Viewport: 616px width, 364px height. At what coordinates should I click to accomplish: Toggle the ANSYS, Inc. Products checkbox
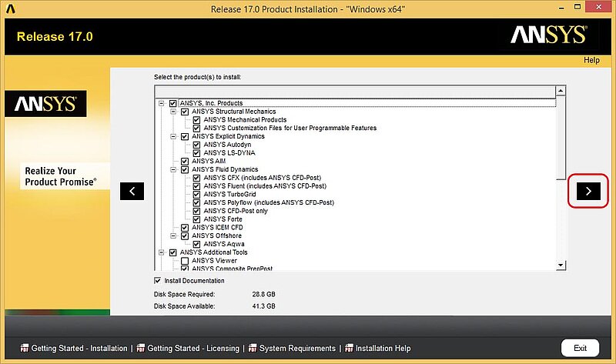[x=172, y=103]
